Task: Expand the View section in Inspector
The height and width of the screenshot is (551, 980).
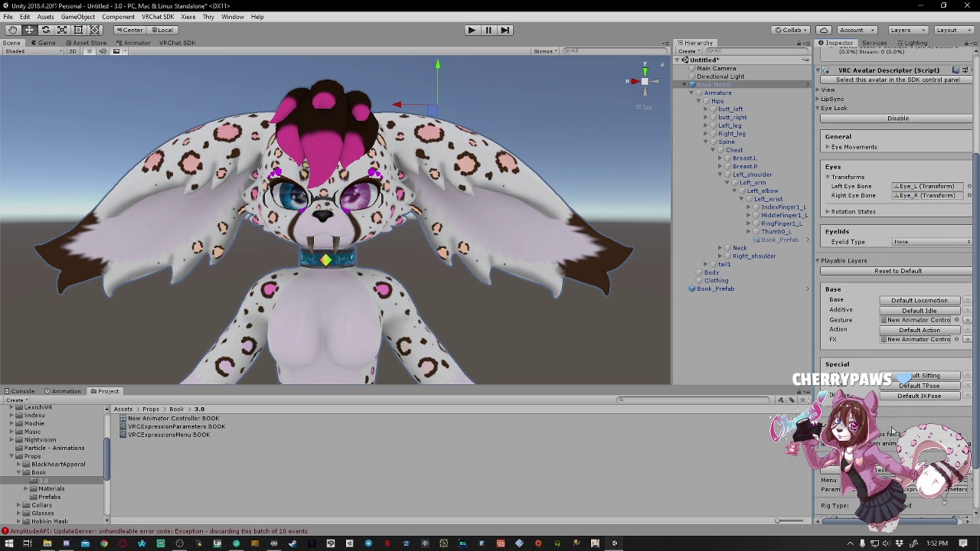Action: [817, 90]
